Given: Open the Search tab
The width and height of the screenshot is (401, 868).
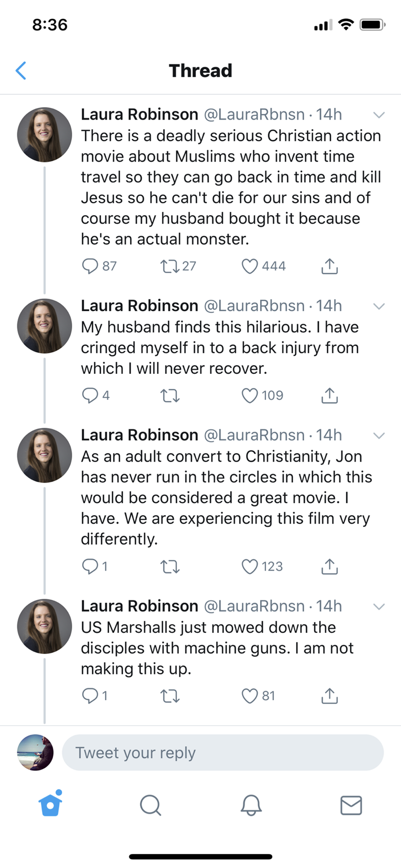Looking at the screenshot, I should [150, 805].
